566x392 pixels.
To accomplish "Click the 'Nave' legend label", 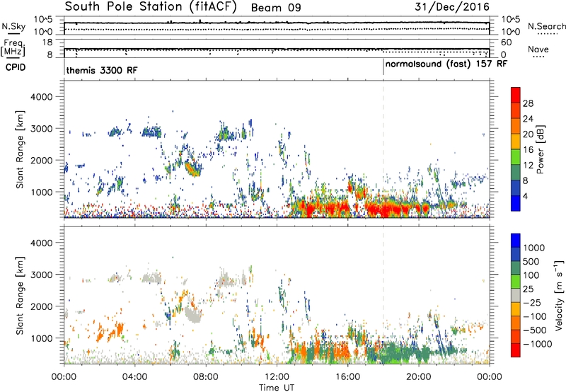I will tap(538, 49).
